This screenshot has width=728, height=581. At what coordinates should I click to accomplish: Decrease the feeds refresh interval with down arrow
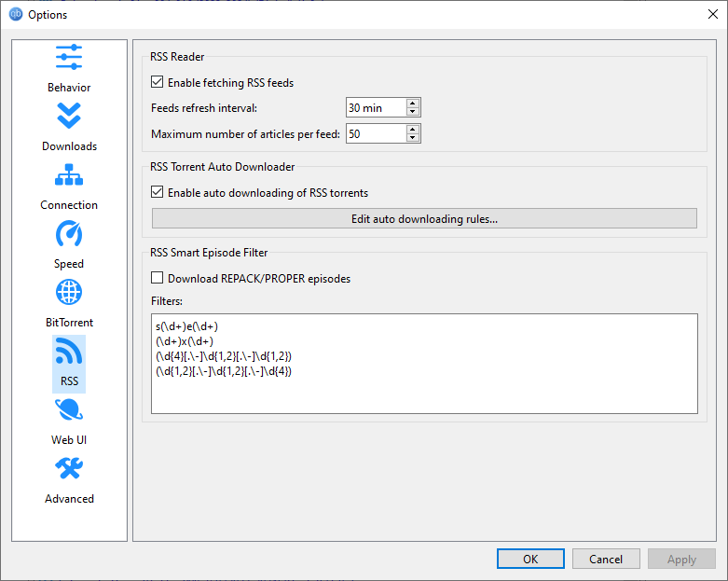[x=413, y=113]
